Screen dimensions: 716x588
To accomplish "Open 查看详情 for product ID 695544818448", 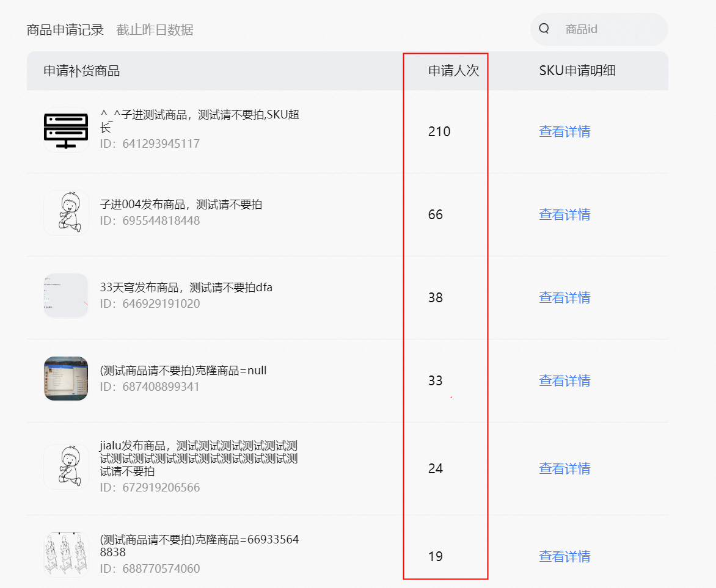I will pyautogui.click(x=564, y=214).
